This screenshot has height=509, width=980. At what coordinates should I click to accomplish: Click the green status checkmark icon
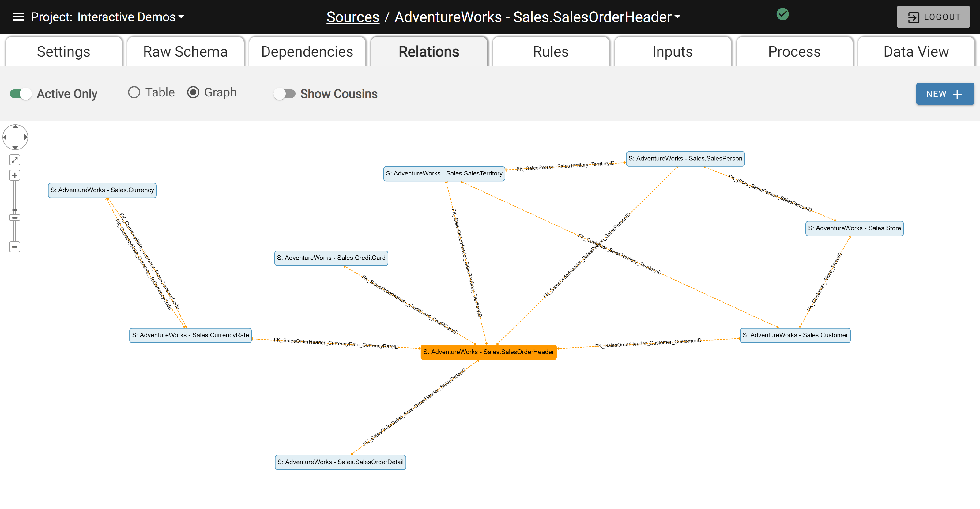[782, 14]
